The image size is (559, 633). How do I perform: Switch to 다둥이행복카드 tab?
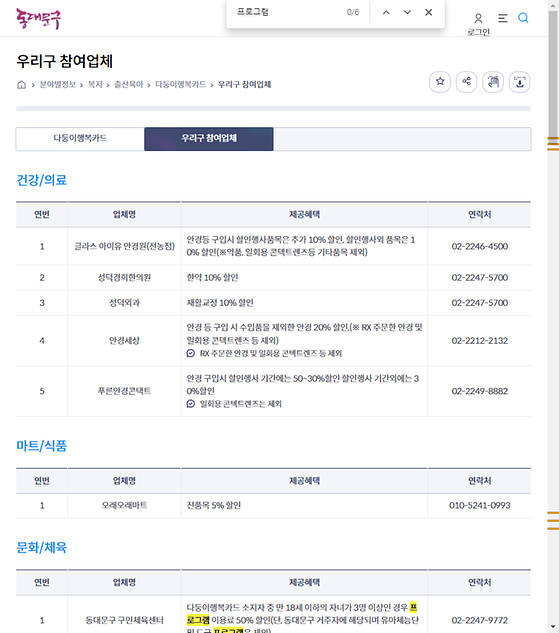pos(80,139)
